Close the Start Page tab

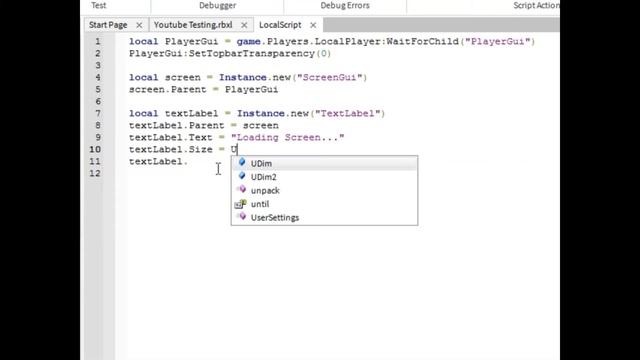pyautogui.click(x=139, y=25)
